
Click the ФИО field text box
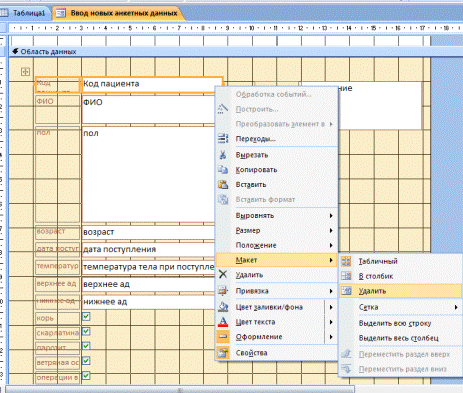coord(149,110)
